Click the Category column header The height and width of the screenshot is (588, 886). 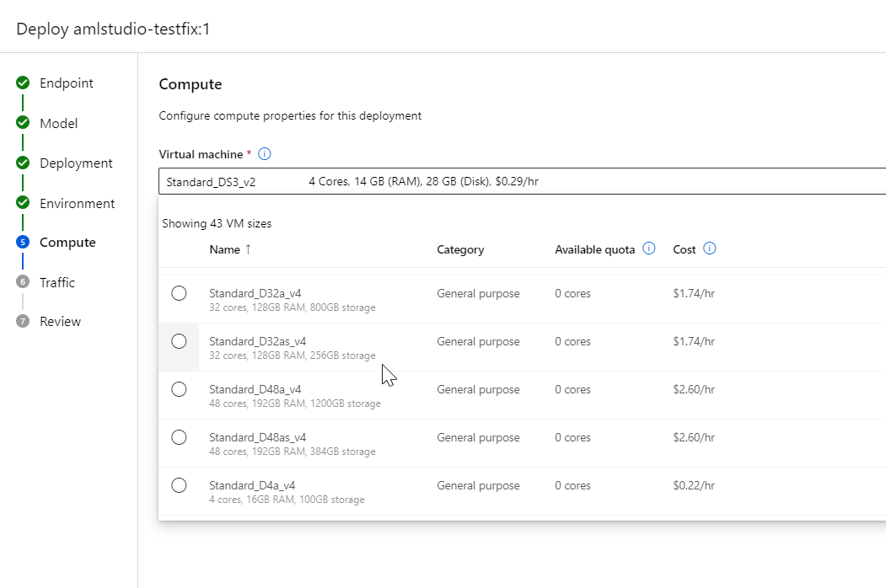click(x=460, y=249)
